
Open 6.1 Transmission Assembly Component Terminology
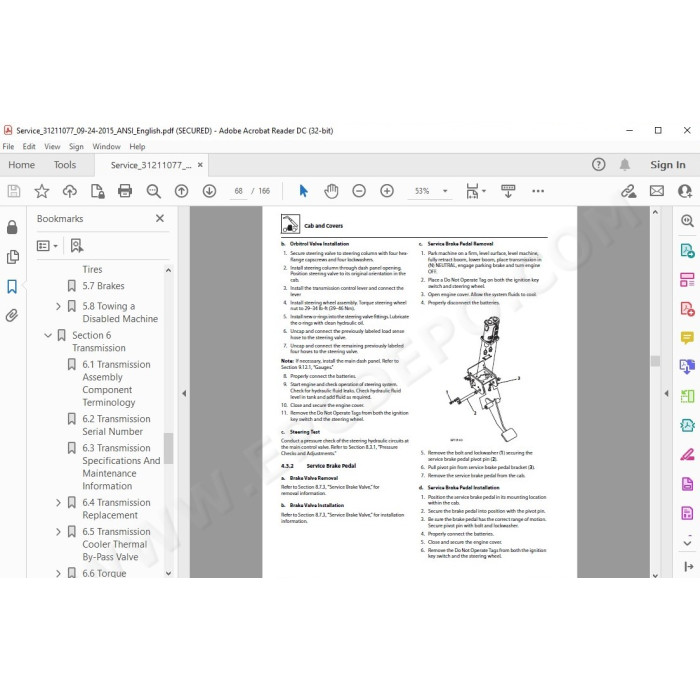(x=116, y=383)
